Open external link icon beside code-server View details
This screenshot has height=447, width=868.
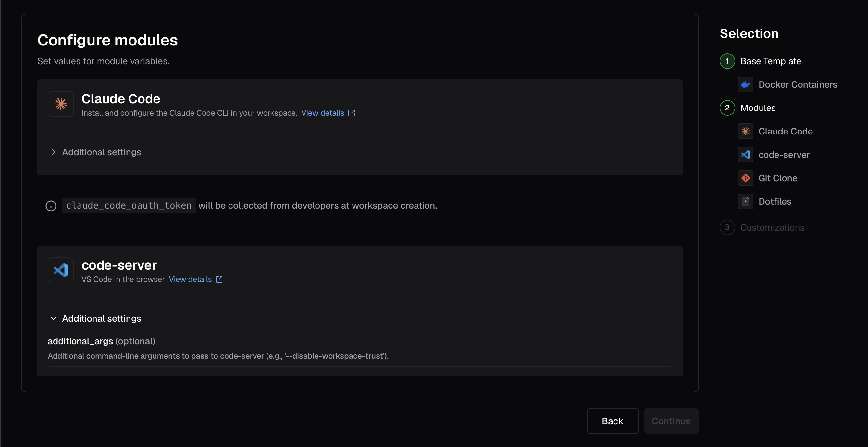click(x=219, y=279)
